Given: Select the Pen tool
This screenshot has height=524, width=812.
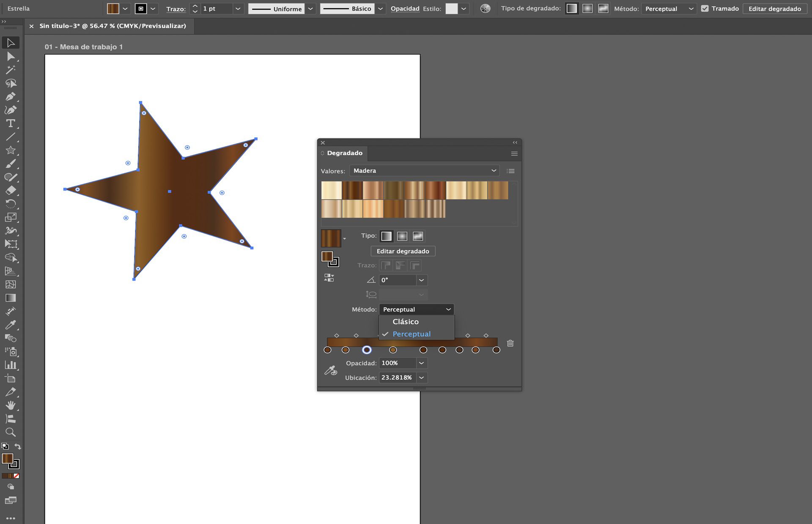Looking at the screenshot, I should (x=11, y=96).
